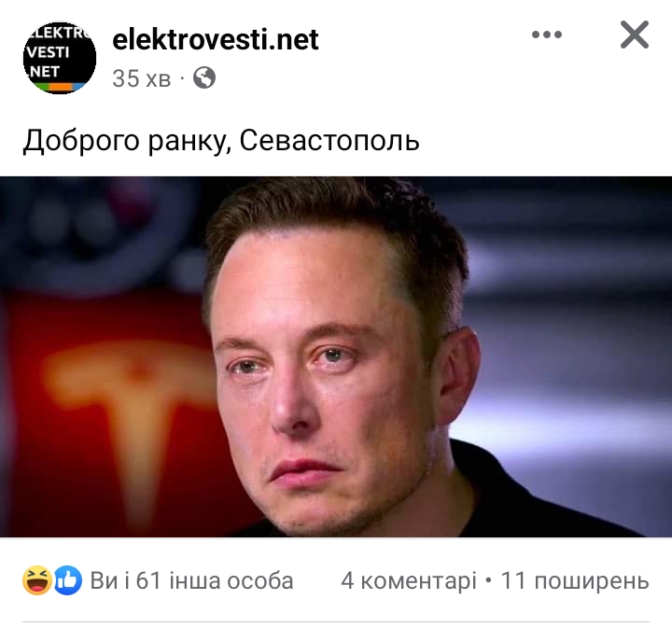Screen dimensions: 672x627
Task: Click the colored stripe on the avatar logo
Action: 60,87
